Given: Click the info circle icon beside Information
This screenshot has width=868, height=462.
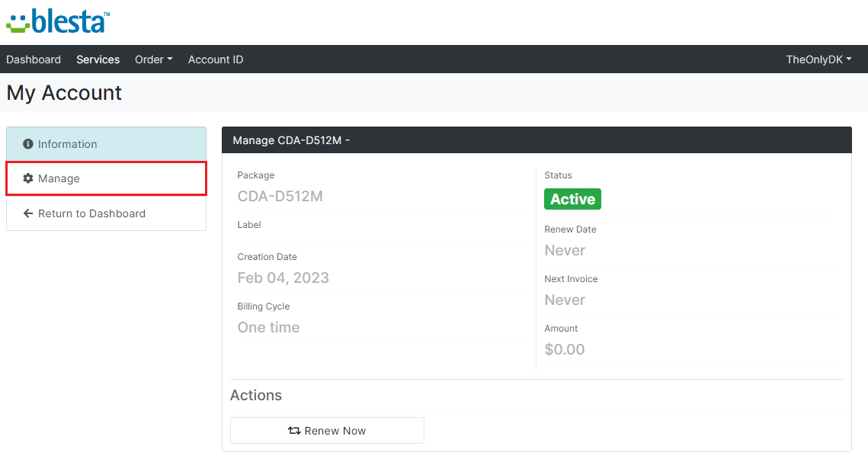Looking at the screenshot, I should (28, 144).
